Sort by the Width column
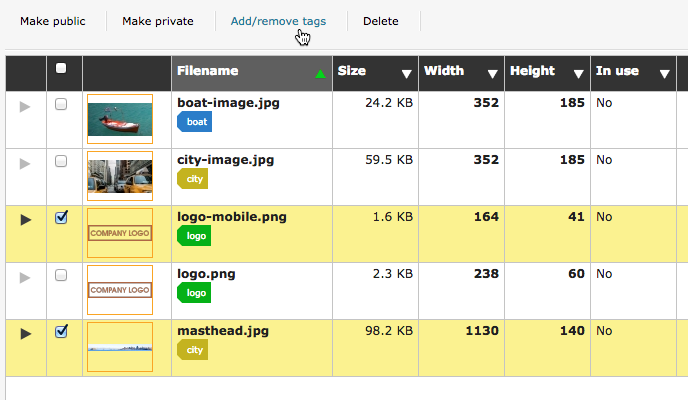Screen dimensions: 688x400 pos(460,72)
